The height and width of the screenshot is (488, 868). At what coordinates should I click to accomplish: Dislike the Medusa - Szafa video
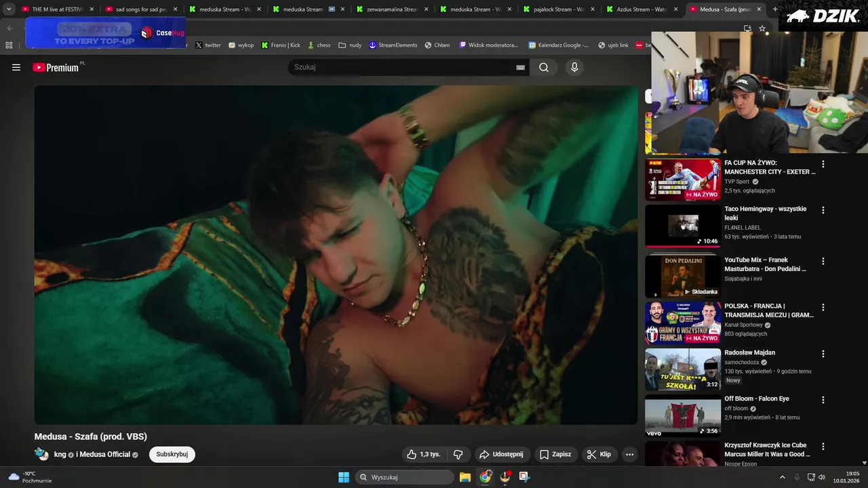(x=458, y=454)
